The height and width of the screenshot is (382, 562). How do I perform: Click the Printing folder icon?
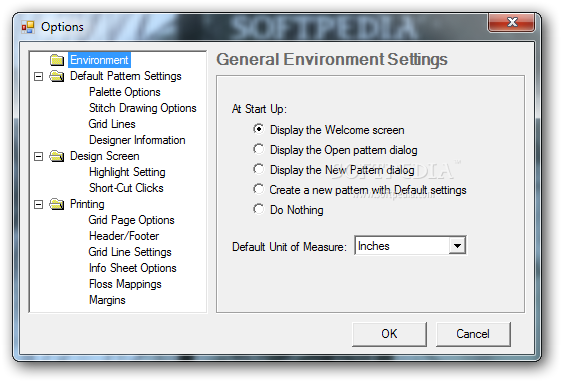57,204
